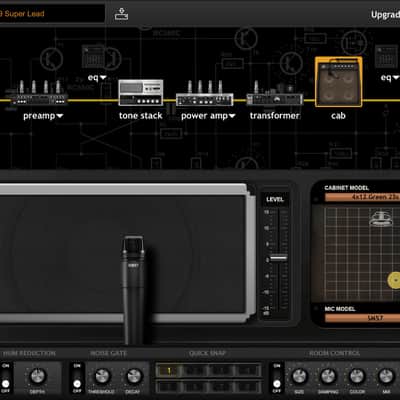This screenshot has width=400, height=400.
Task: Click the tone stack label
Action: tap(141, 116)
